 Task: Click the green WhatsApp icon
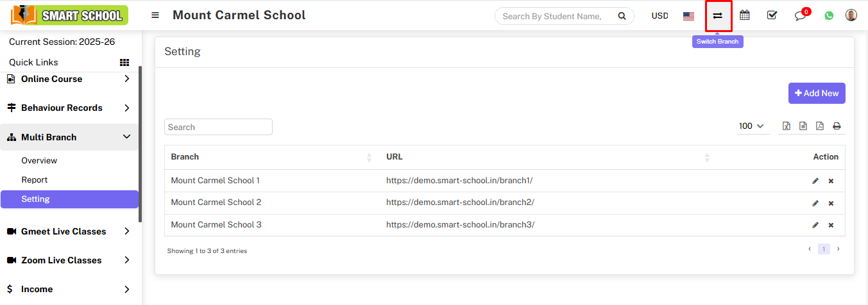pyautogui.click(x=829, y=15)
